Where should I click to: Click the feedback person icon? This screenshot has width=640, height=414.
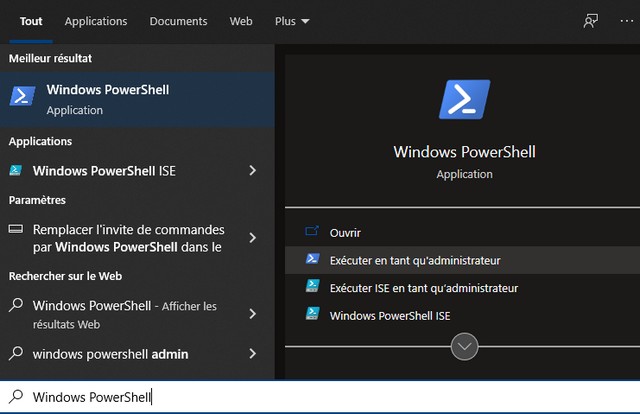[x=591, y=21]
